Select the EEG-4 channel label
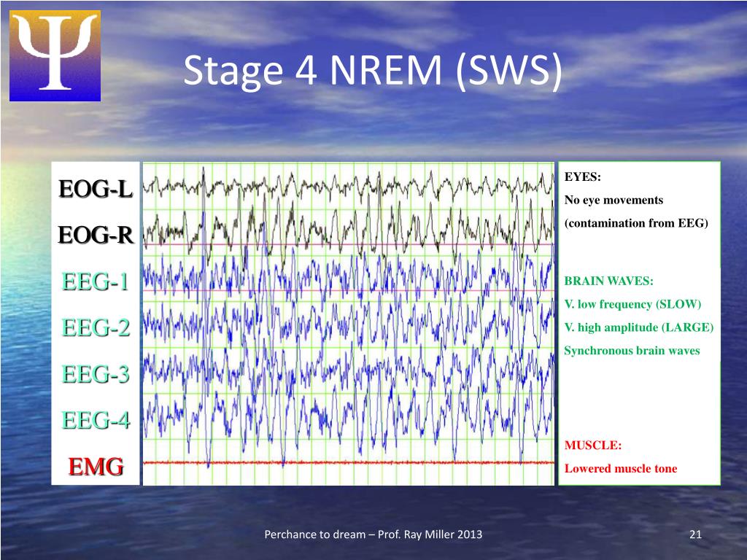 pyautogui.click(x=96, y=420)
